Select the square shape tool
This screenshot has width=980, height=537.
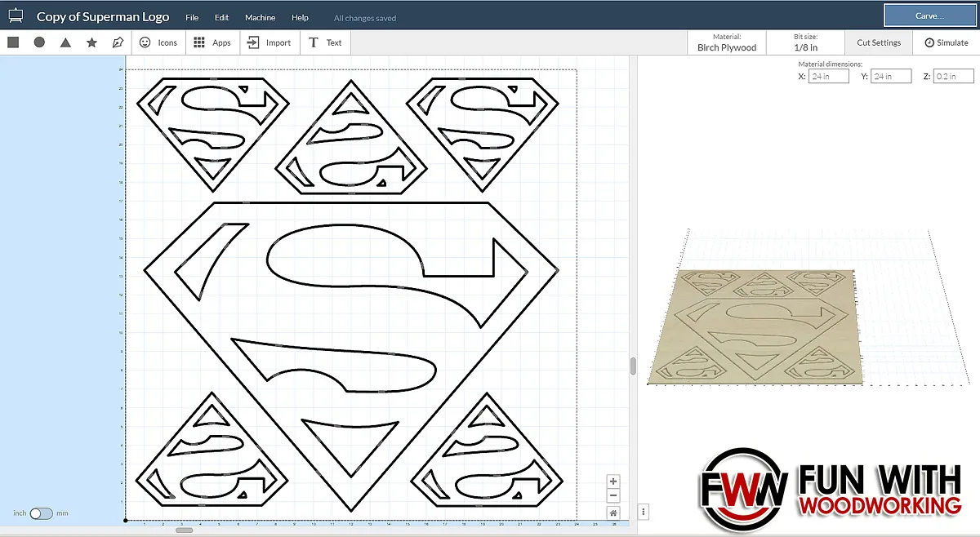pos(13,42)
